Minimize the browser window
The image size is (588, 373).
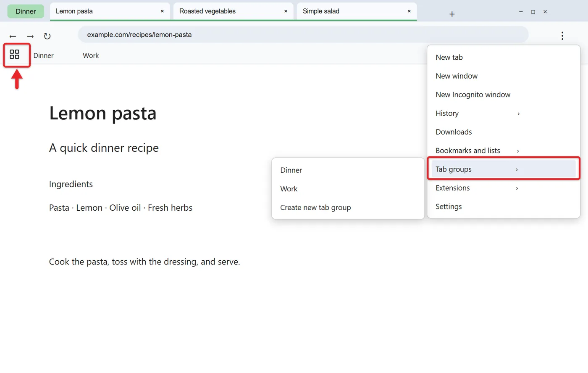click(x=521, y=12)
